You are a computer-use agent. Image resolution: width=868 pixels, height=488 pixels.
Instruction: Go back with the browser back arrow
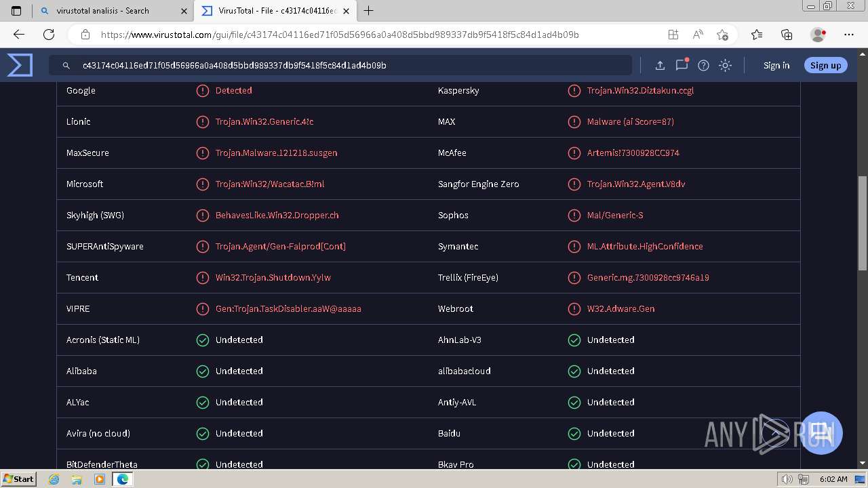pos(19,35)
